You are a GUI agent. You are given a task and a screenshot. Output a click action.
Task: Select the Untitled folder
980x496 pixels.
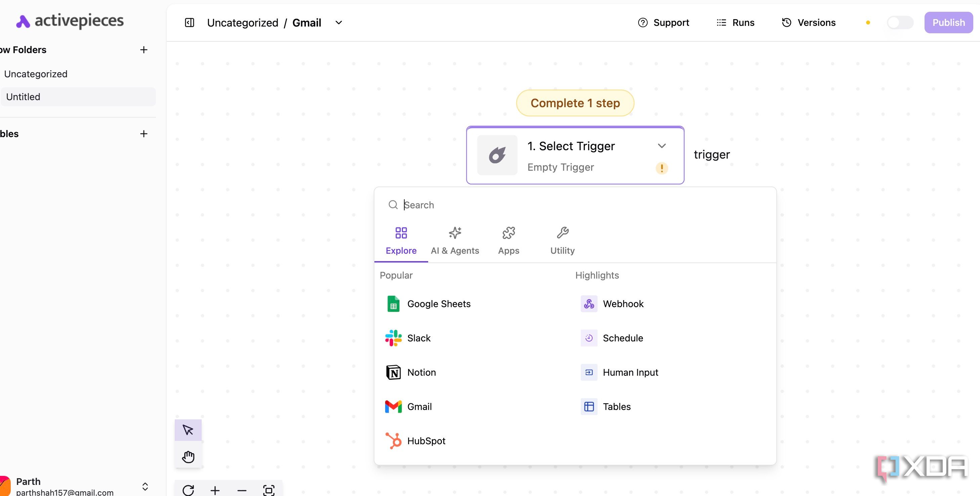(78, 97)
